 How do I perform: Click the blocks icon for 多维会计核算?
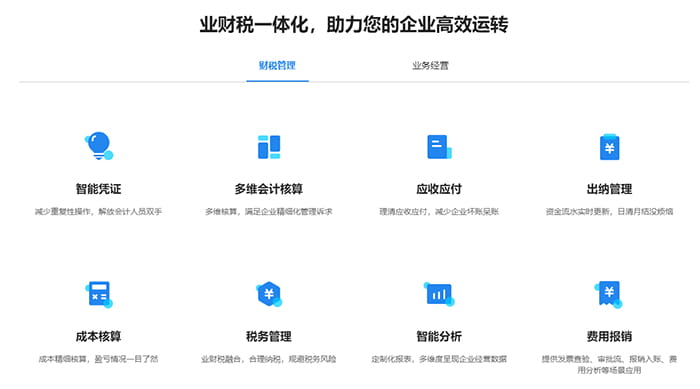[x=269, y=147]
